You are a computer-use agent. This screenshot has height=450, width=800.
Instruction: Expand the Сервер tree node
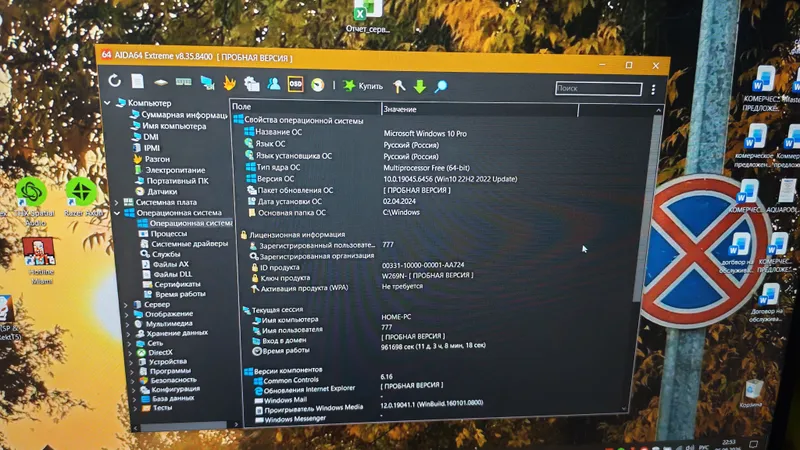[126, 305]
